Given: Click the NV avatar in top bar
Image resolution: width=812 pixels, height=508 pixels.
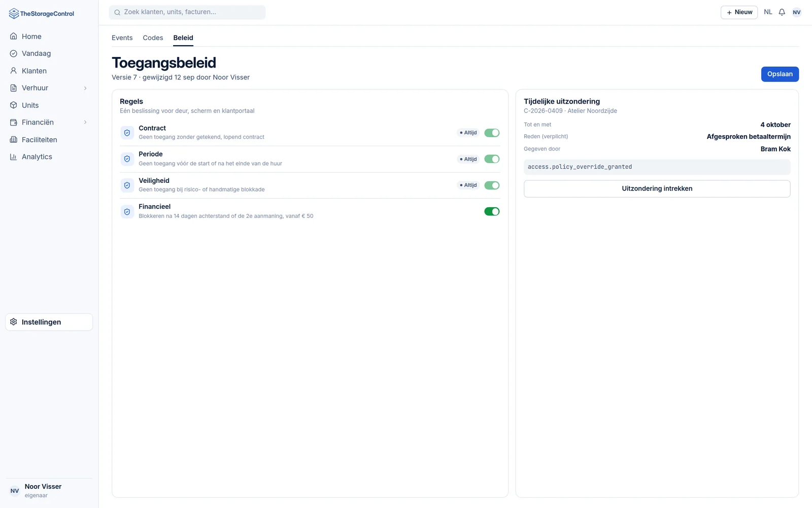Looking at the screenshot, I should (x=797, y=12).
